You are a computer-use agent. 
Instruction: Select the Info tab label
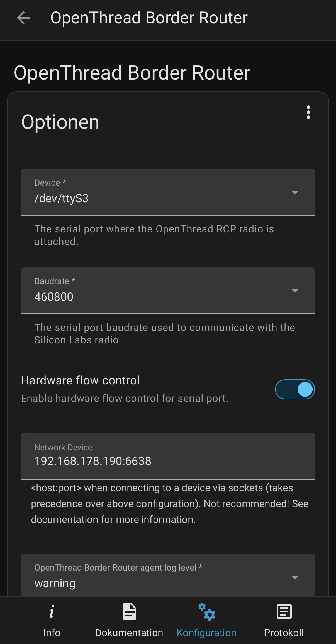pyautogui.click(x=52, y=633)
